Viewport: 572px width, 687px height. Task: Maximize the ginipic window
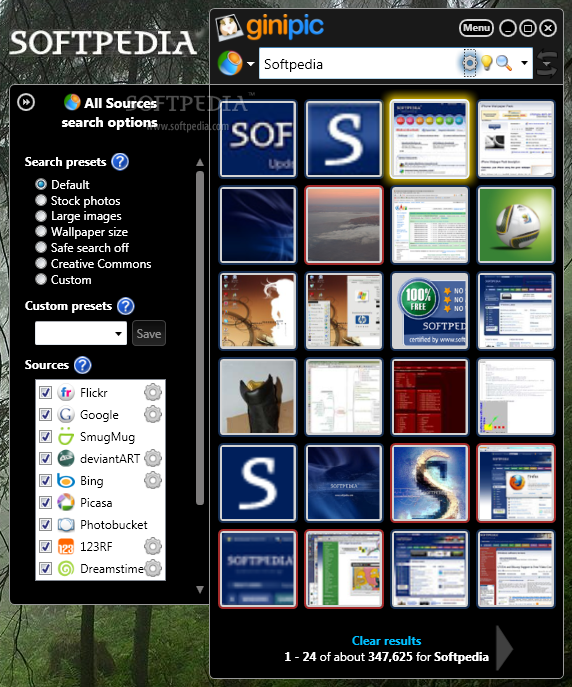(528, 28)
